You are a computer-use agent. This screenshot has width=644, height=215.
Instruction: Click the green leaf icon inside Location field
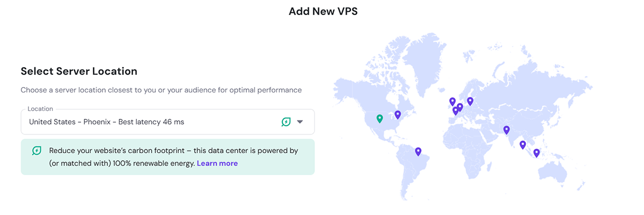pyautogui.click(x=286, y=122)
